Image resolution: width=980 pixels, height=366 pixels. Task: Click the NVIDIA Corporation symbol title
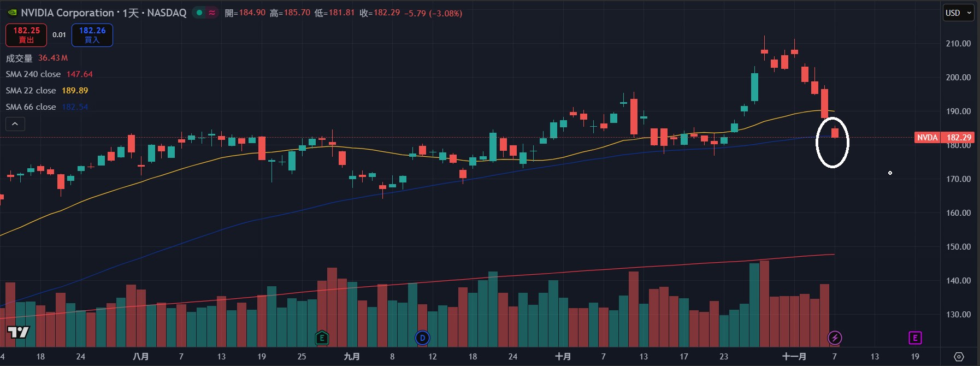pos(68,13)
